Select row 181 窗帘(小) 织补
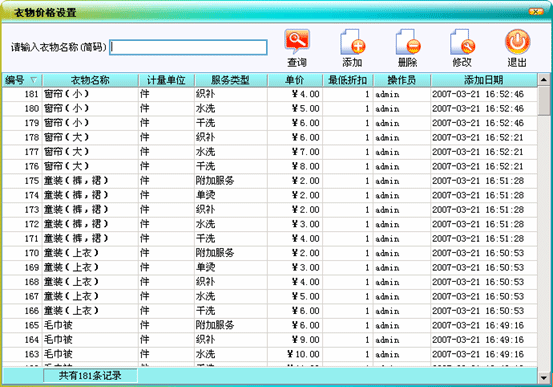This screenshot has height=387, width=553. point(269,94)
